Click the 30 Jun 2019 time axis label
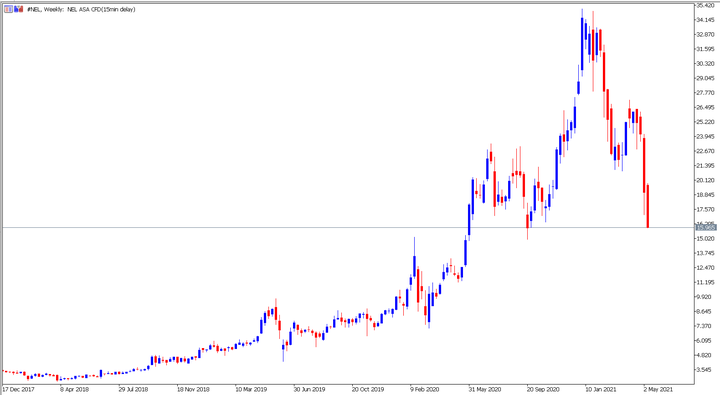The image size is (720, 395). (x=309, y=389)
